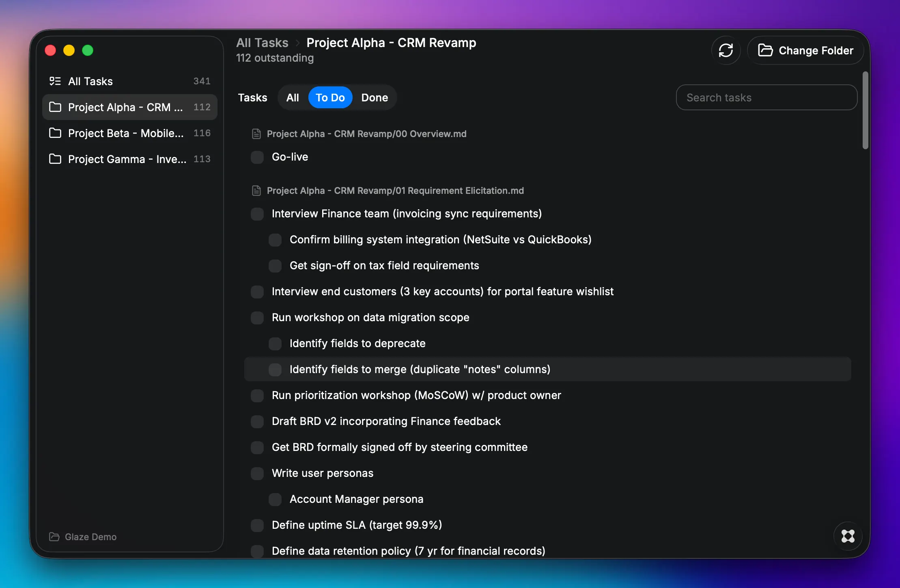Click the document icon next to 01 Requirement Elicitation.md
The image size is (900, 588).
coord(256,191)
